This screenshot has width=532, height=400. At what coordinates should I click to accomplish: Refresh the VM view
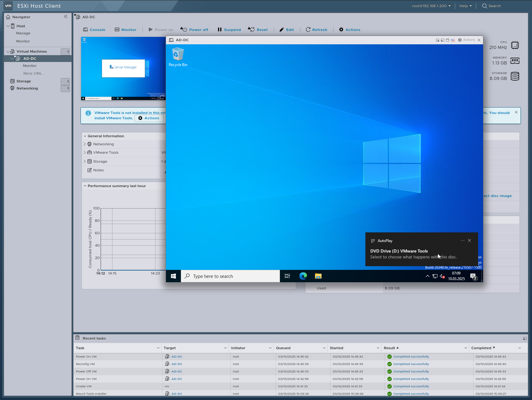[316, 29]
